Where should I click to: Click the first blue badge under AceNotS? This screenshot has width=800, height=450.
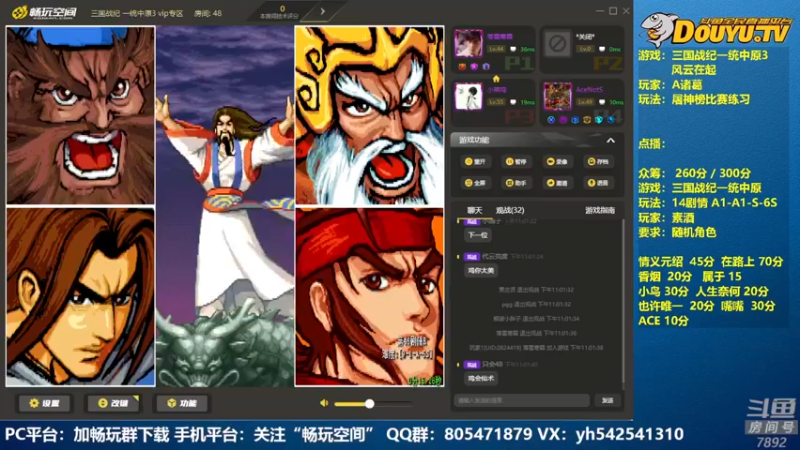pos(551,120)
